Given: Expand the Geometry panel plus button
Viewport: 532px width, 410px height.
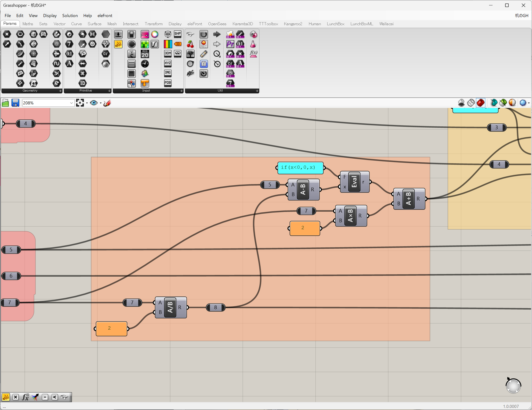Looking at the screenshot, I should (60, 91).
